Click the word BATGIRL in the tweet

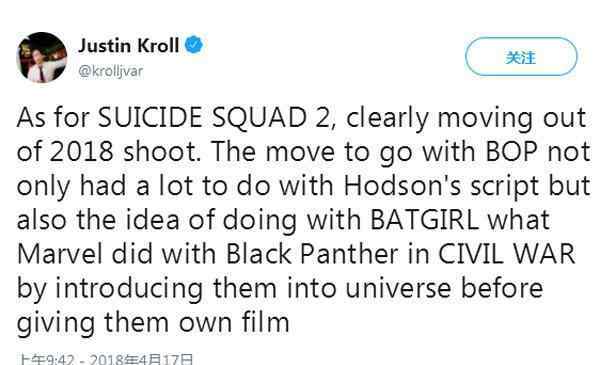click(425, 220)
